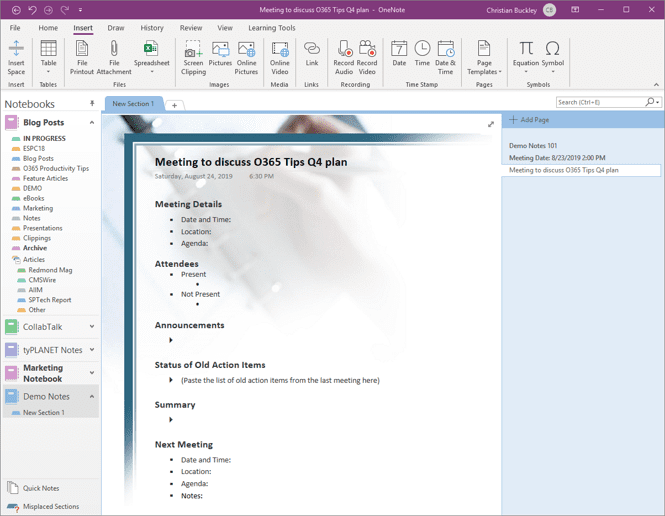Open the Articles section group
665x516 pixels.
click(34, 259)
